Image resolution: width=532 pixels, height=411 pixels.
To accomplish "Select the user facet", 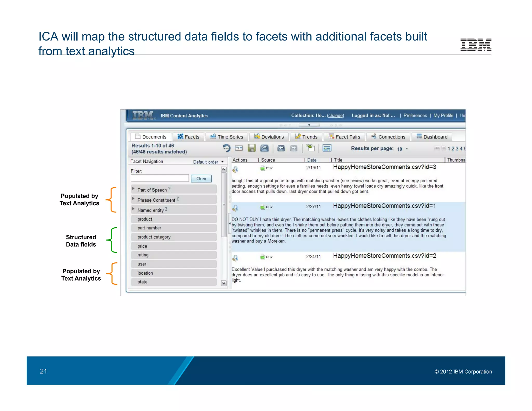I will 174,264.
